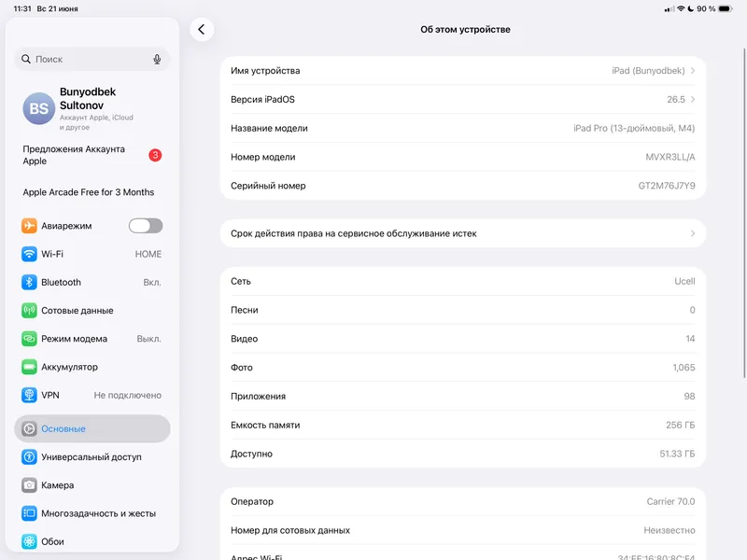Select Режим модема in sidebar
747x560 pixels.
[92, 339]
